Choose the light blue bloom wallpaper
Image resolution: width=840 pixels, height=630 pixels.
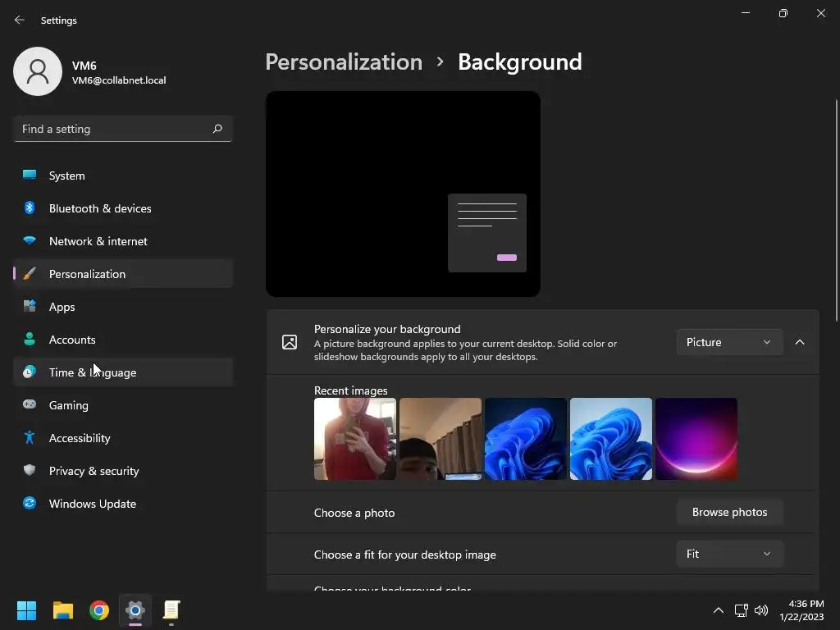(610, 439)
